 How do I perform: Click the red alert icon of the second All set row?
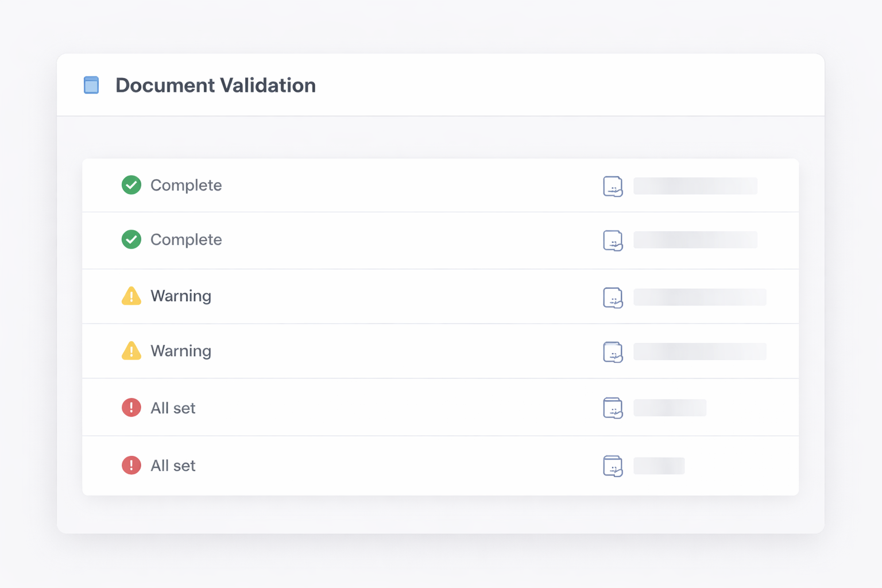[x=131, y=465]
